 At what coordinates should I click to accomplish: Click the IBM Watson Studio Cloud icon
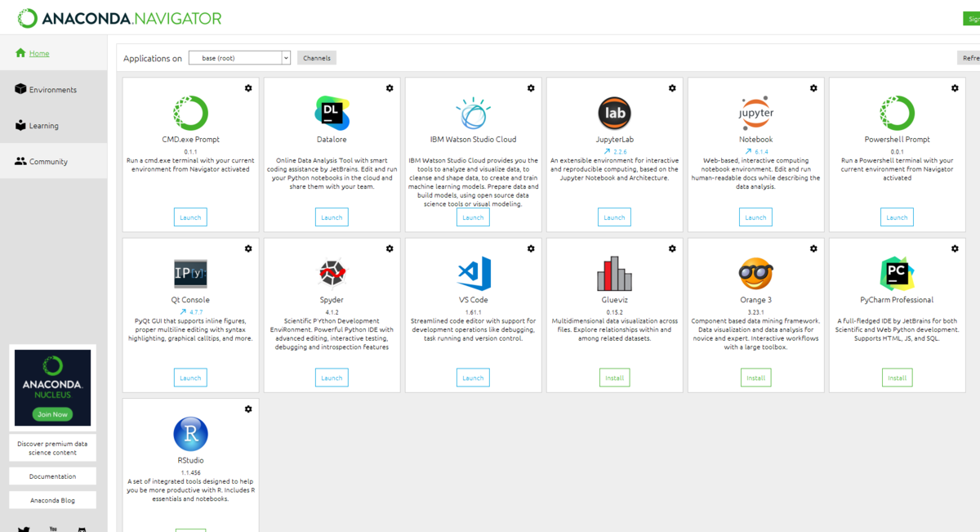473,113
